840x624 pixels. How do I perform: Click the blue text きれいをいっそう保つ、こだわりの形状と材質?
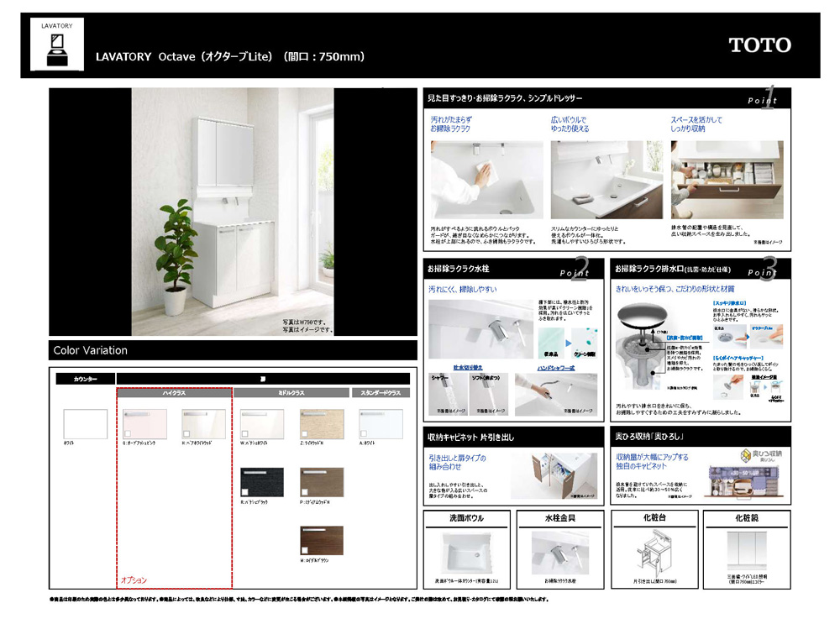(675, 289)
